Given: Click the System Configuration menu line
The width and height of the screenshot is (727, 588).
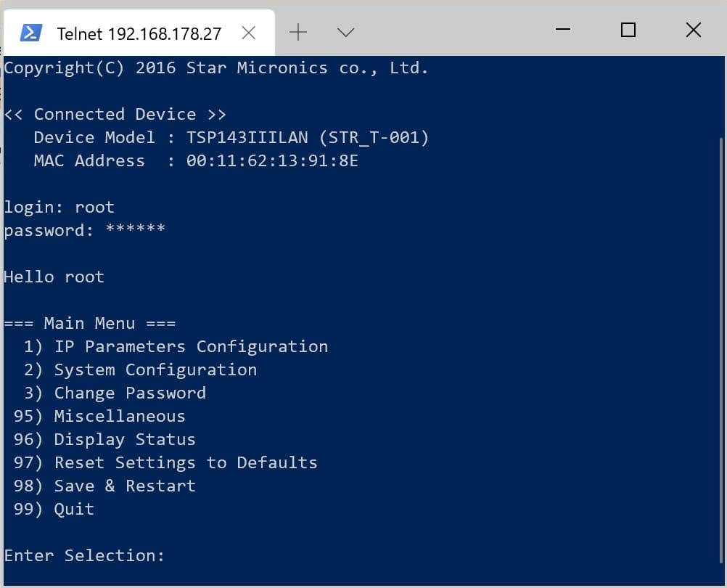Looking at the screenshot, I should coord(140,369).
